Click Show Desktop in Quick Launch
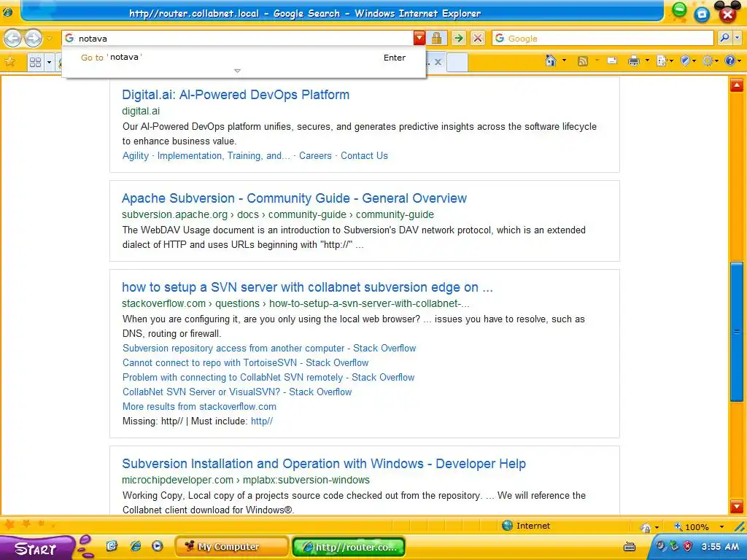Screen dimensions: 747x560 click(x=112, y=546)
